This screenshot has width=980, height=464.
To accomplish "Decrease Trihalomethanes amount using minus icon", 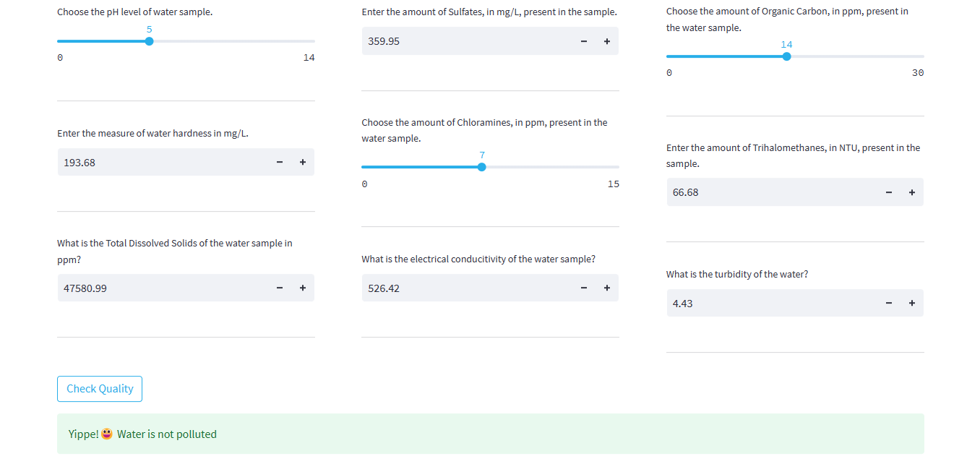I will [889, 192].
